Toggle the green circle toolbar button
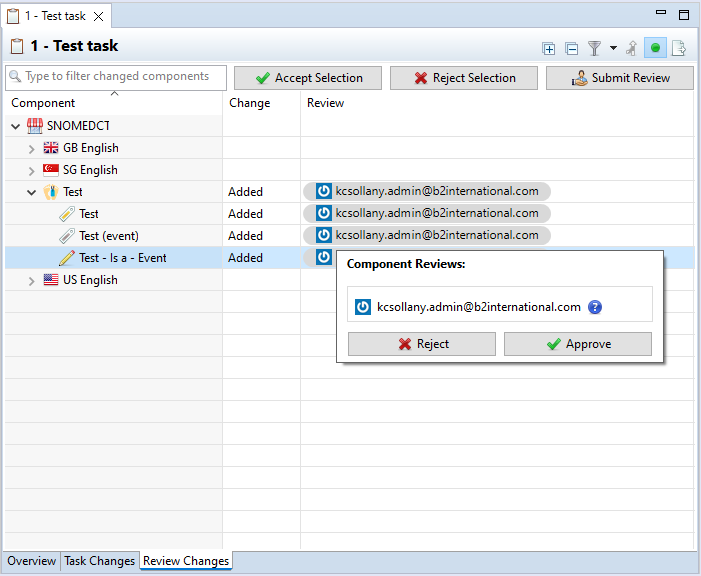The height and width of the screenshot is (576, 701). point(655,48)
